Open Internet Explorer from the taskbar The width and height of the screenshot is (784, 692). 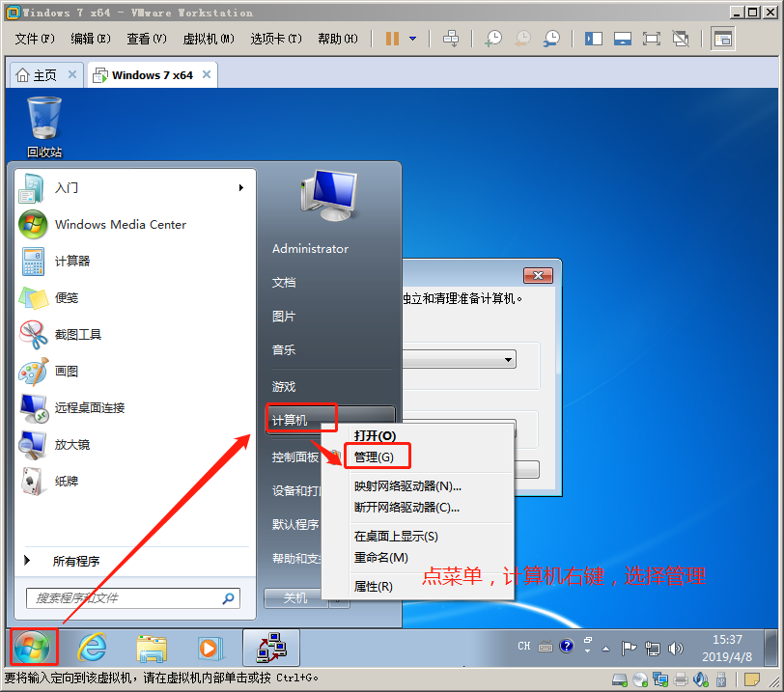(x=92, y=648)
